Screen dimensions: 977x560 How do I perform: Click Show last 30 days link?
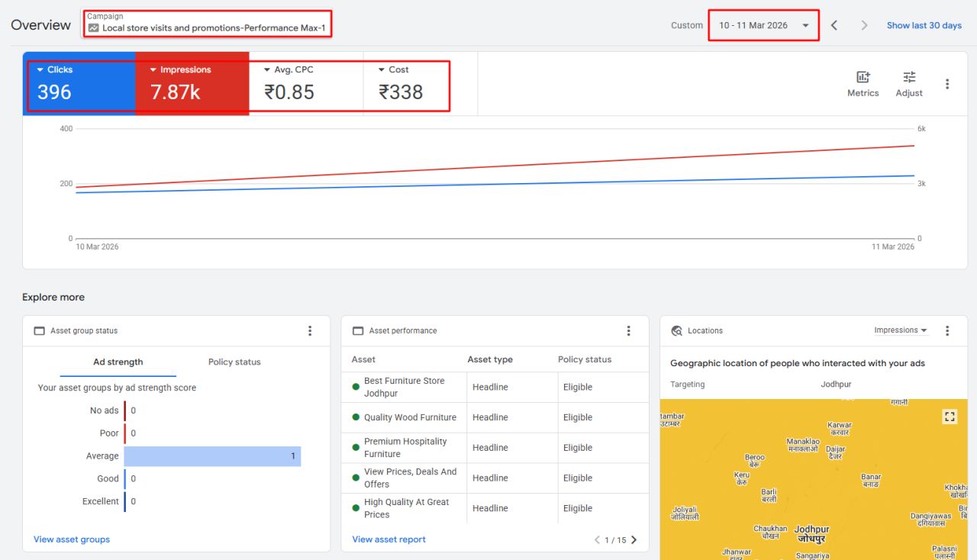[924, 25]
